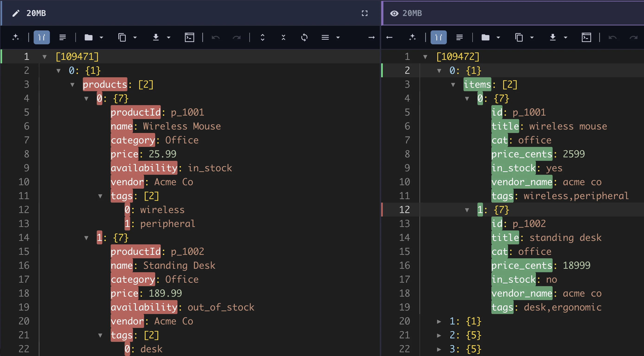Screen dimensions: 644x356
Task: Click the refresh/sync icon in left toolbar
Action: pos(305,38)
